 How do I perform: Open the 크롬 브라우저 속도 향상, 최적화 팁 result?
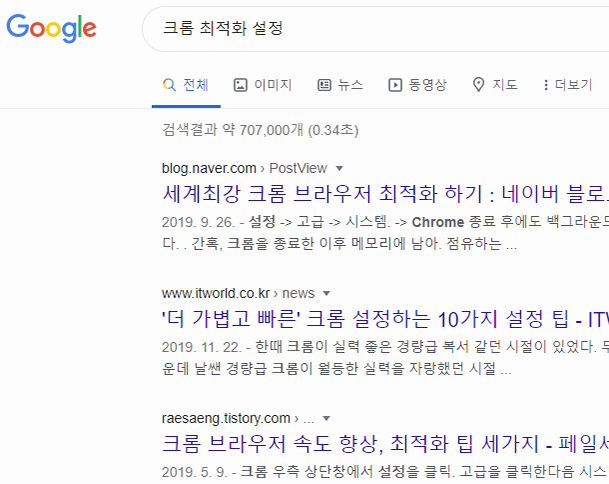(x=385, y=444)
